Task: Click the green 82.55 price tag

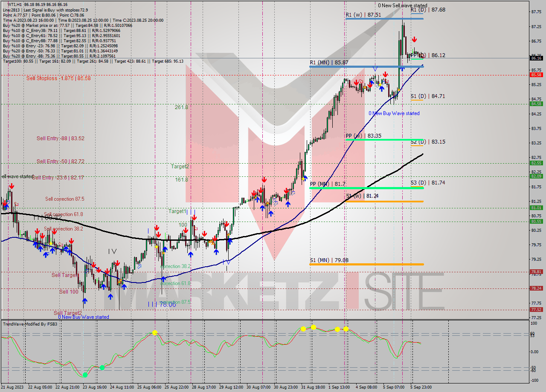Action: [x=536, y=163]
